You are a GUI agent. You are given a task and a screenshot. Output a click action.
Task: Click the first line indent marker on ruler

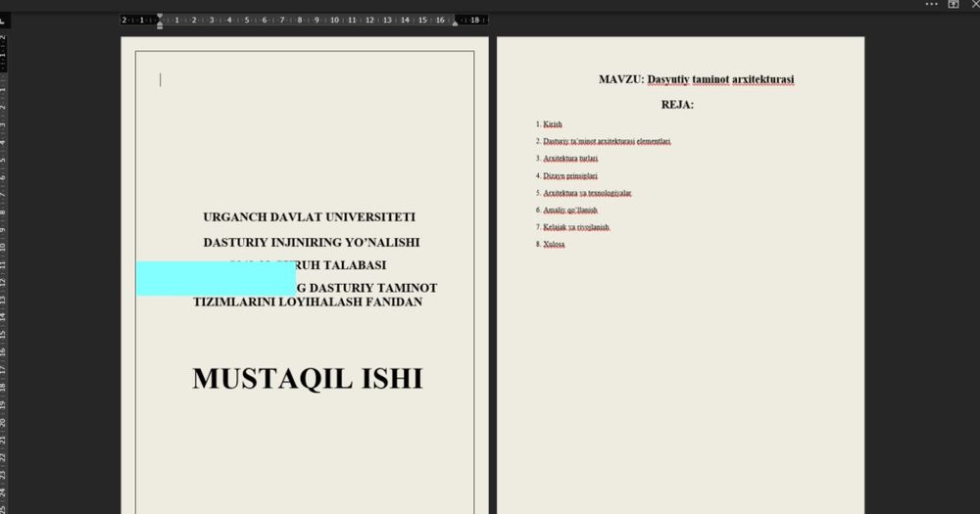tap(160, 17)
